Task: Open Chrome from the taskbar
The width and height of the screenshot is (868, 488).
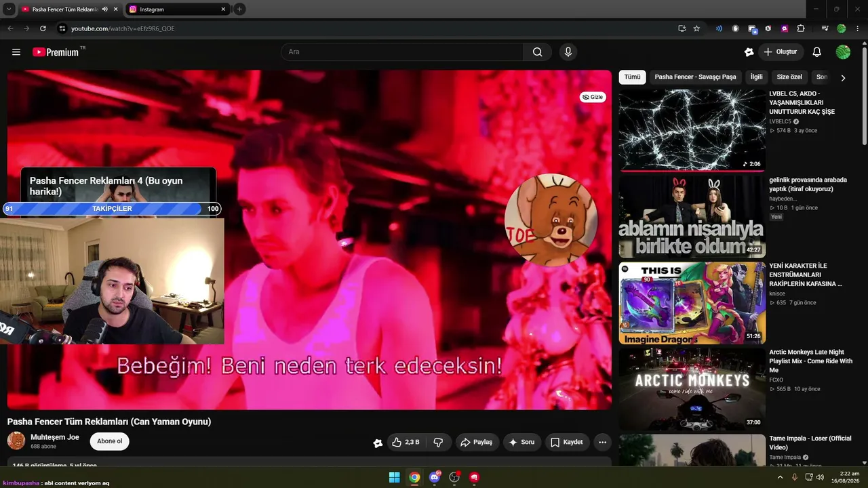Action: click(x=414, y=477)
